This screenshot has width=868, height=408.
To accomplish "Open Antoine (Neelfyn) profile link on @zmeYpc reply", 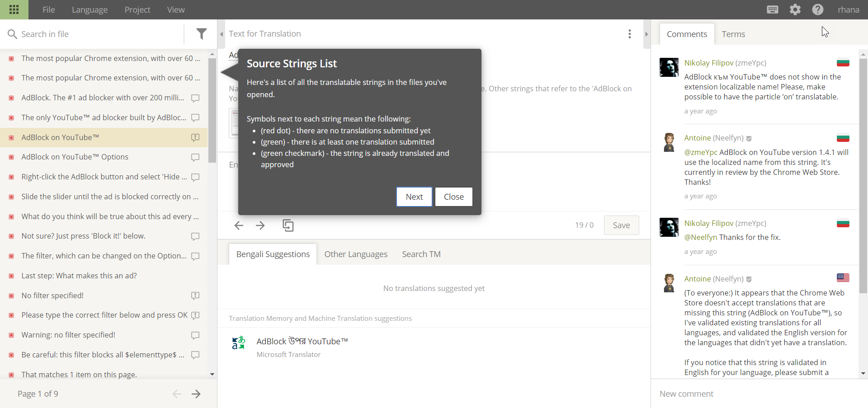I will (714, 138).
